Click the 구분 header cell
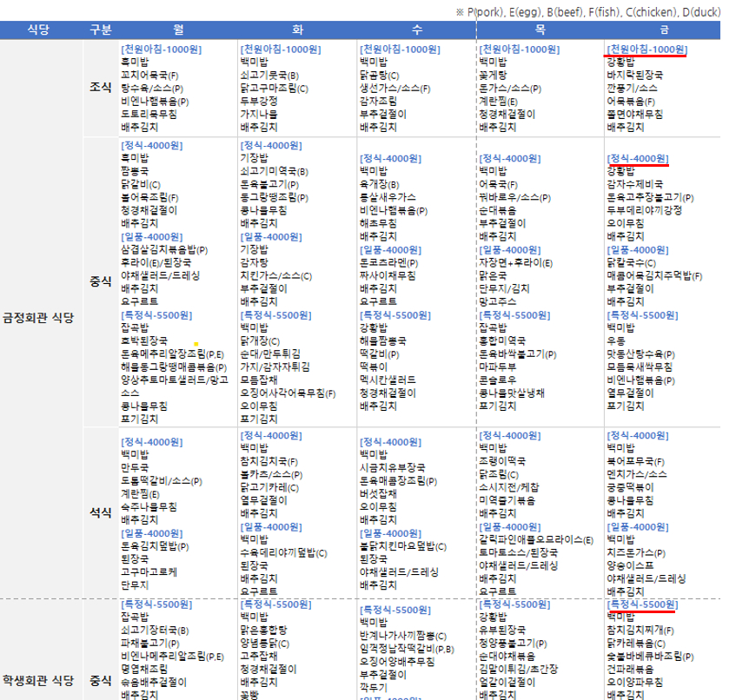Image resolution: width=736 pixels, height=700 pixels. coord(101,30)
